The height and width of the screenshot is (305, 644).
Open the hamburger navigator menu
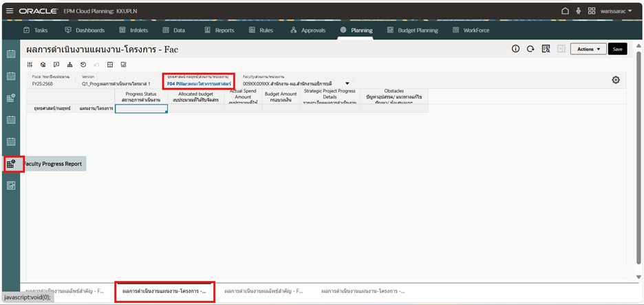pos(10,11)
